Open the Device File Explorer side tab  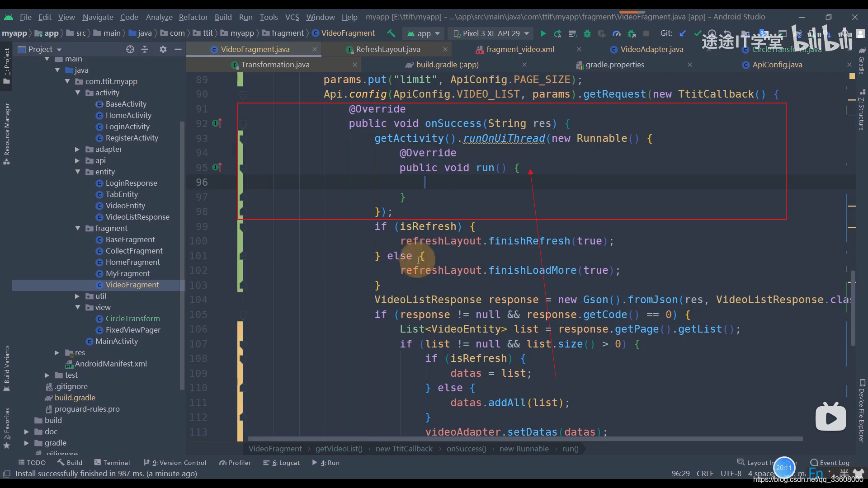862,411
